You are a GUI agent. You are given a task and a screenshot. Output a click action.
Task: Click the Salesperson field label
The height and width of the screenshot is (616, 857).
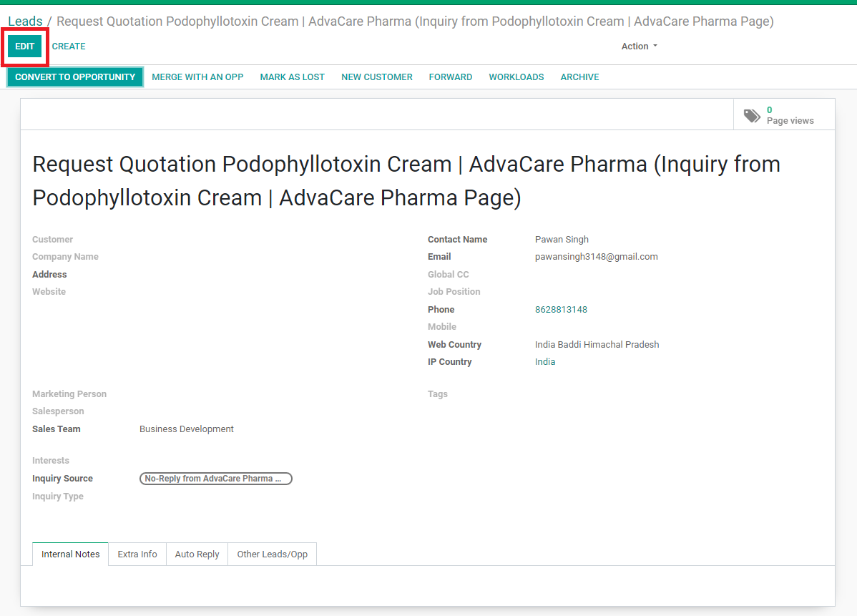(x=58, y=411)
